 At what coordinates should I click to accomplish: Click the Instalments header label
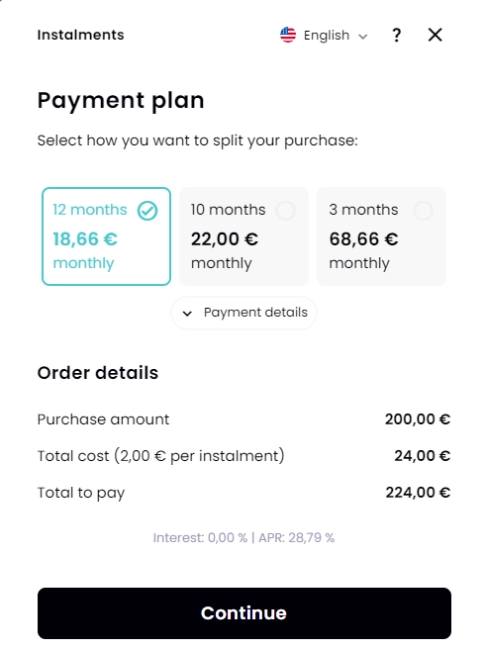tap(81, 35)
